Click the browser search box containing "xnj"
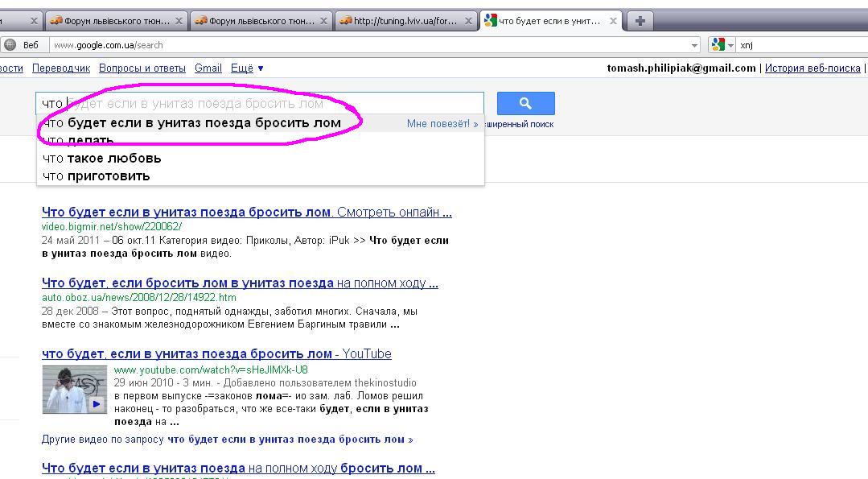 tap(803, 45)
